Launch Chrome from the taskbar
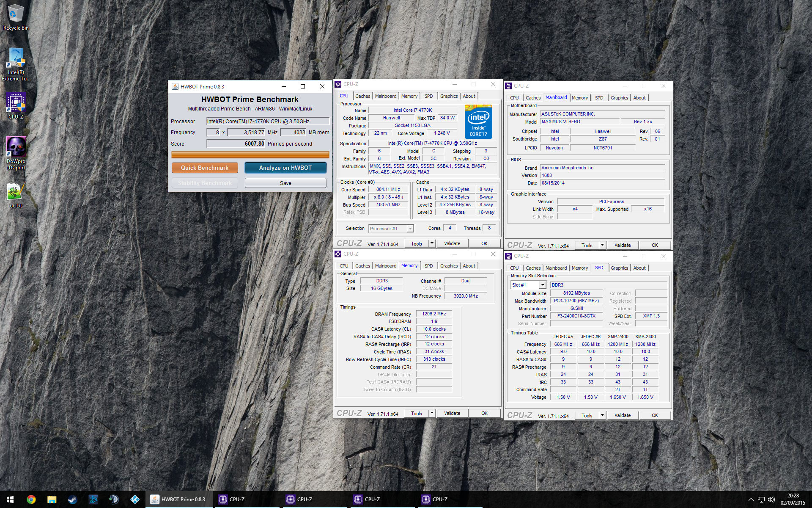Viewport: 812px width, 508px height. pos(31,500)
